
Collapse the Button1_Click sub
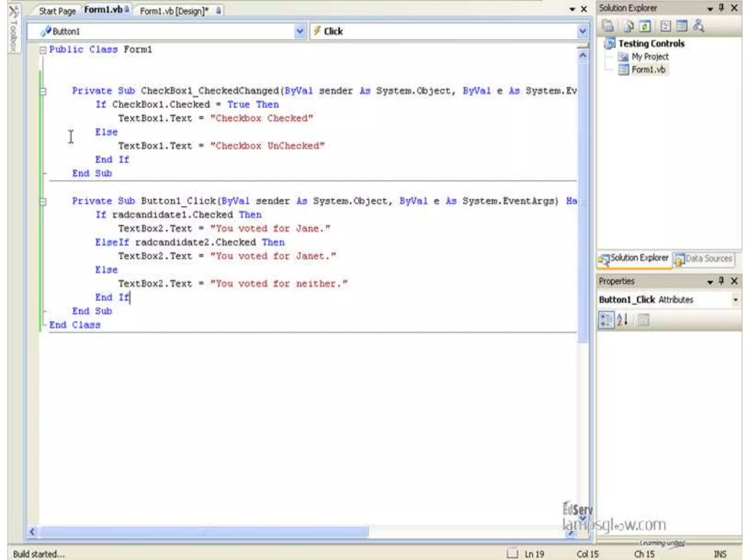(x=43, y=201)
